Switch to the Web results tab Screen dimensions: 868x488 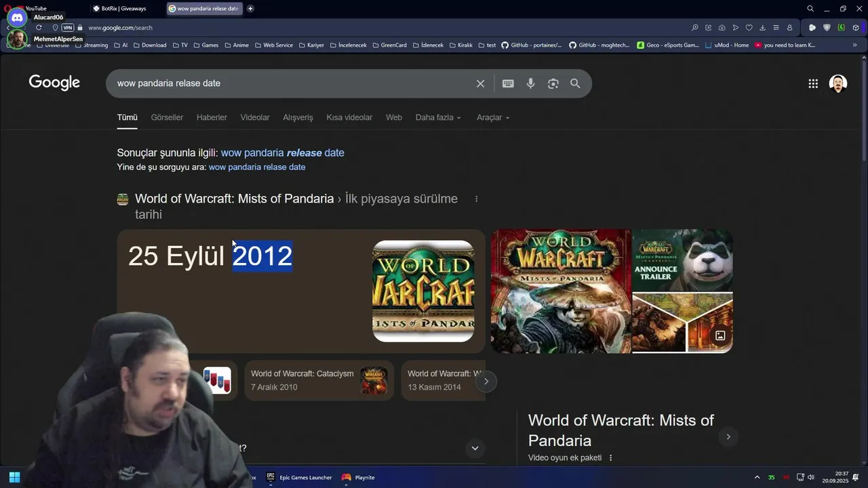[x=394, y=117]
